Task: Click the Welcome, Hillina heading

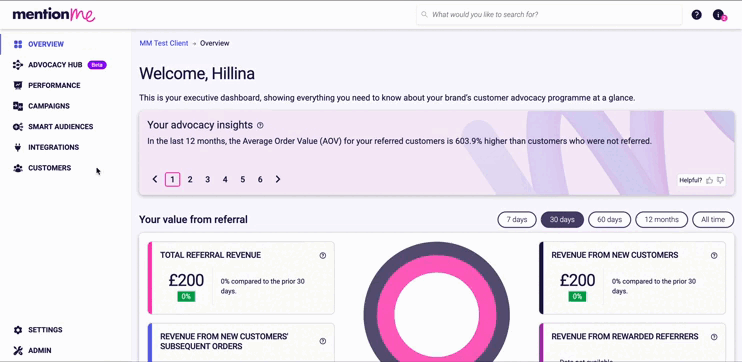Action: (x=197, y=73)
